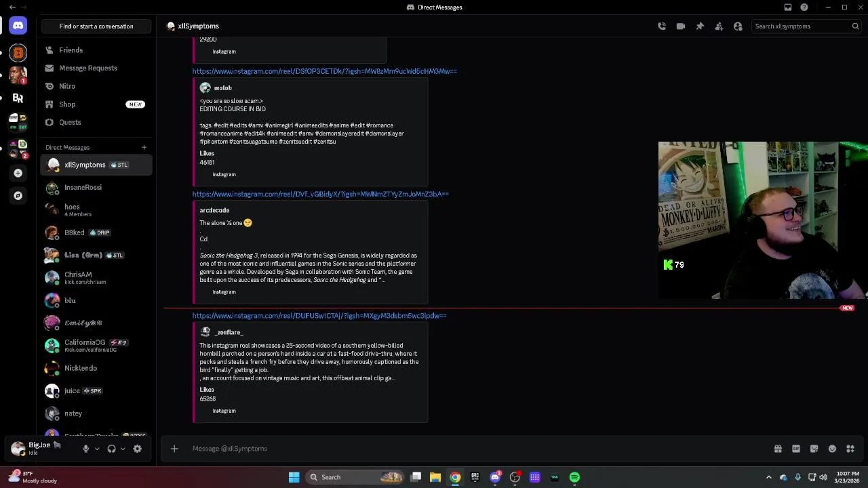The width and height of the screenshot is (868, 488).
Task: Start a voice call with xllSymptoms
Action: 662,26
